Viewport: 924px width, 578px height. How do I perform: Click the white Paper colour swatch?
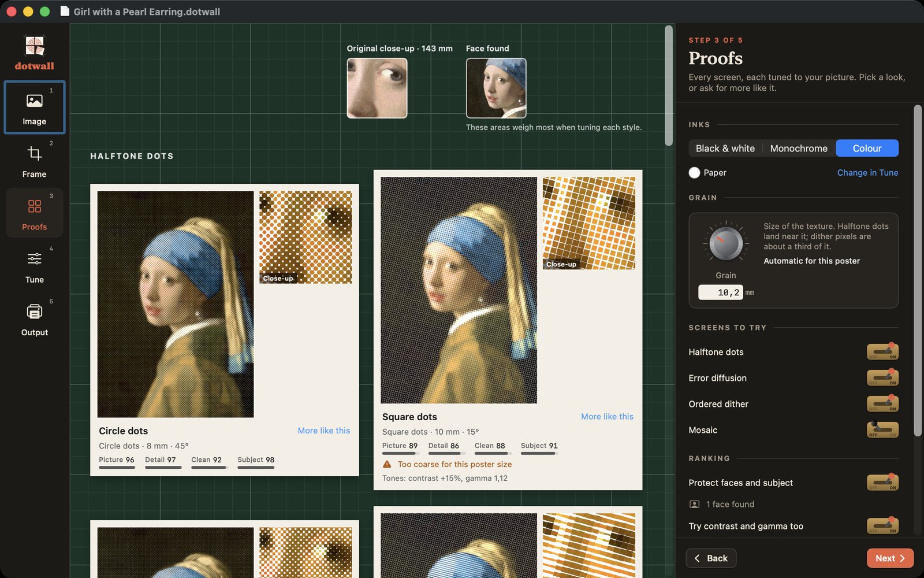[694, 173]
